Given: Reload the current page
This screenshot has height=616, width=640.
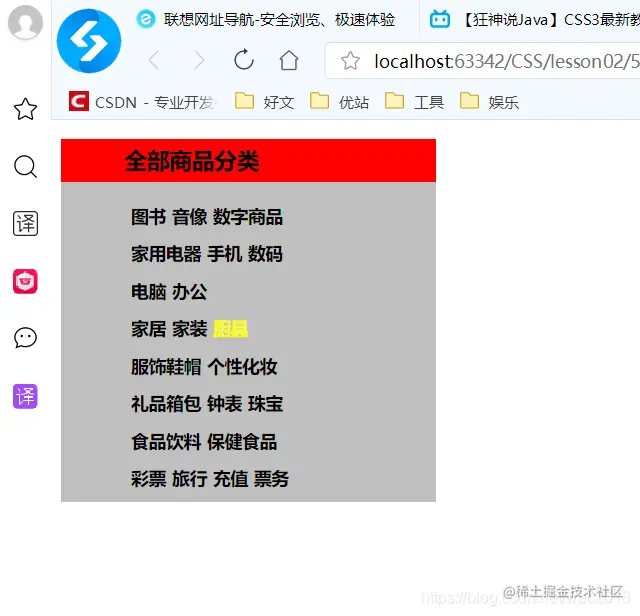Looking at the screenshot, I should click(x=244, y=60).
